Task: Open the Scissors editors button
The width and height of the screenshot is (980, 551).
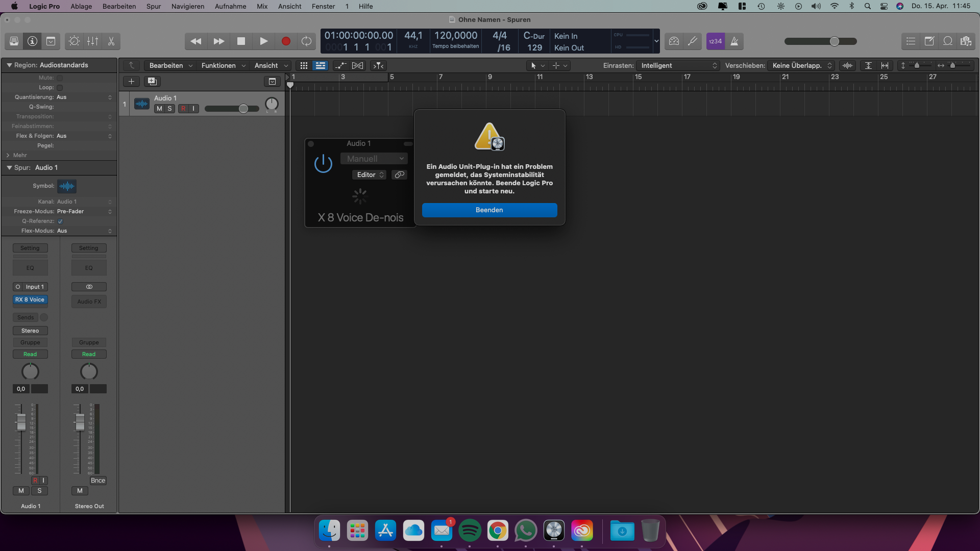Action: click(x=111, y=41)
